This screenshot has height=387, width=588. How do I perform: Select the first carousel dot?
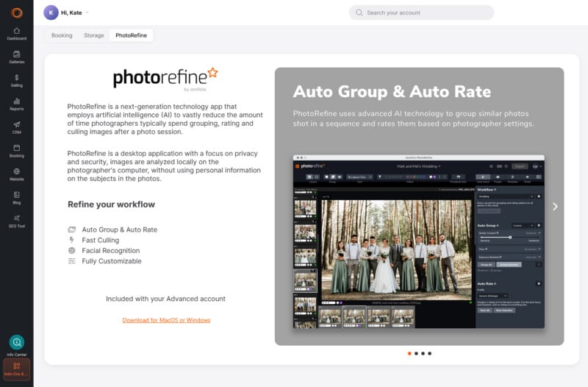(409, 353)
